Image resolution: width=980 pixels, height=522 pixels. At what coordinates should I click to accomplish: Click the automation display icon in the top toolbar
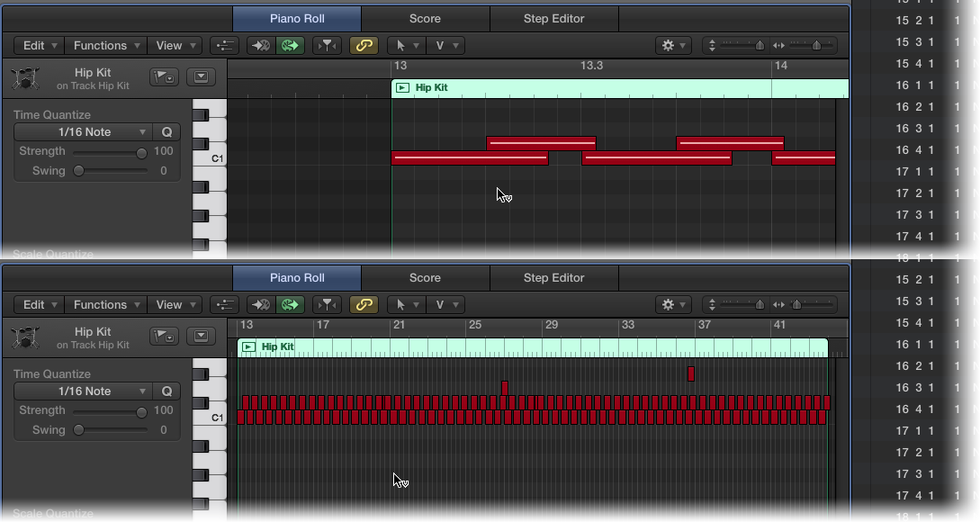224,46
